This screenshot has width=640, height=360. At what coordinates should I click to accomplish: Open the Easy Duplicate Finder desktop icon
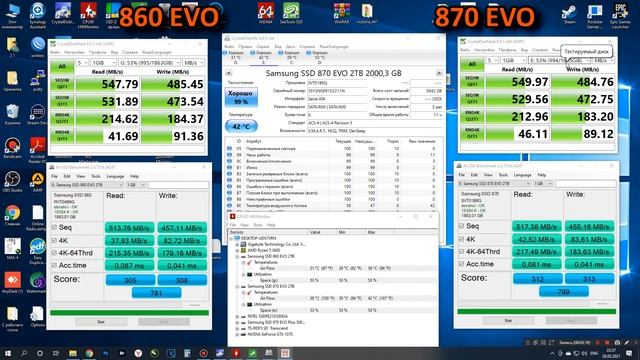coord(38,251)
